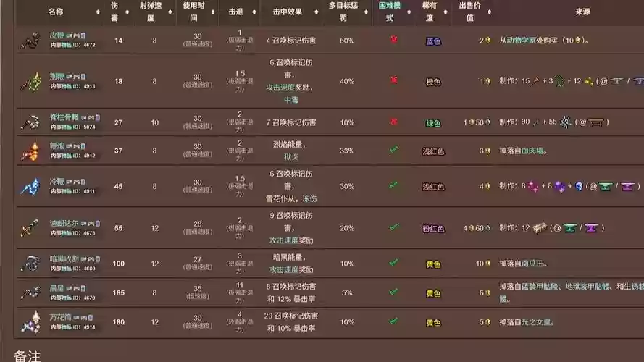Click the pink soul icon after 8 in 冷鞭 recipe

(533, 186)
